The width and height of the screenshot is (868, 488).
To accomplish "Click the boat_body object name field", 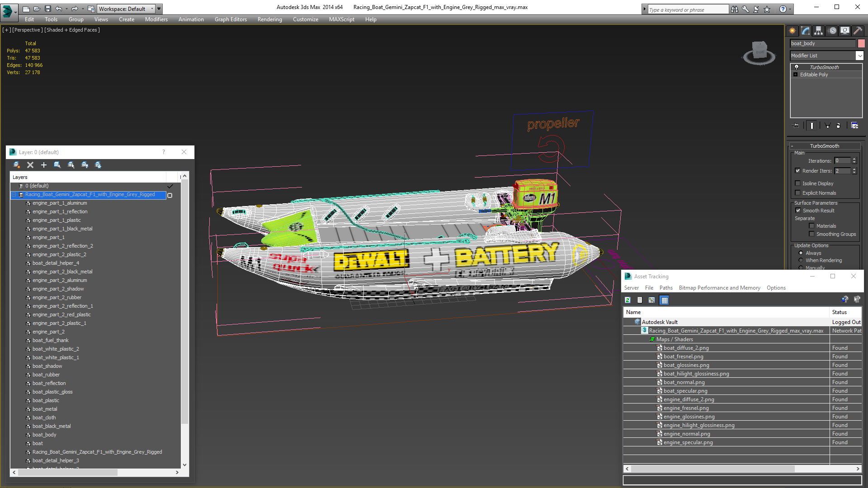I will point(823,43).
